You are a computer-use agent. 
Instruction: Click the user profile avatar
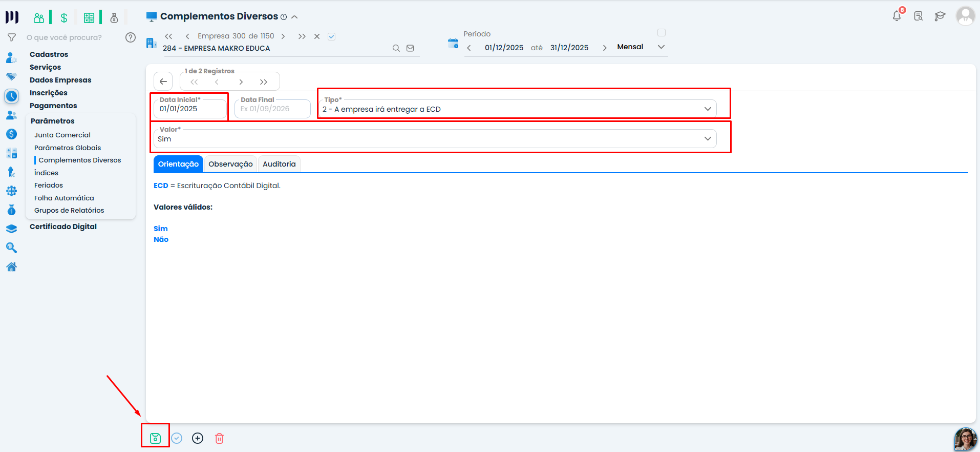pyautogui.click(x=965, y=16)
